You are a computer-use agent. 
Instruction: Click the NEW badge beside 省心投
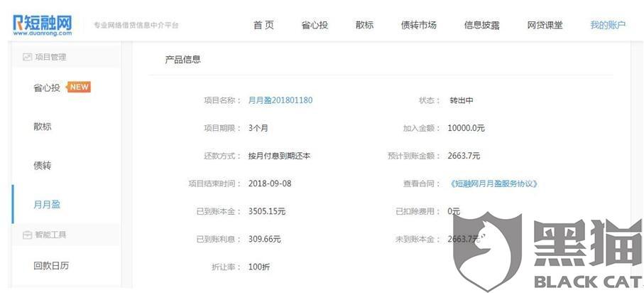point(79,87)
